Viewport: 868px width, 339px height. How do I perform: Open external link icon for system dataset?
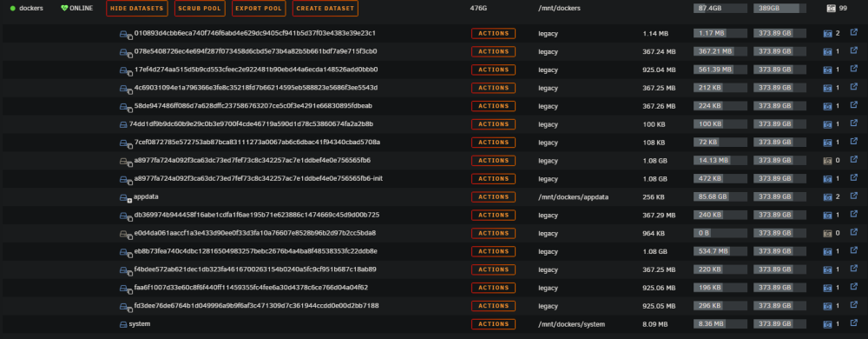click(853, 323)
